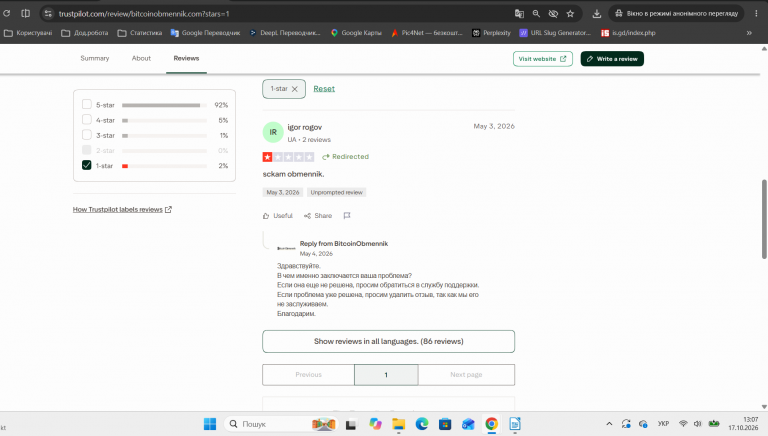Reload the page with the refresh icon
Screen dimensions: 768x436
pyautogui.click(x=7, y=14)
